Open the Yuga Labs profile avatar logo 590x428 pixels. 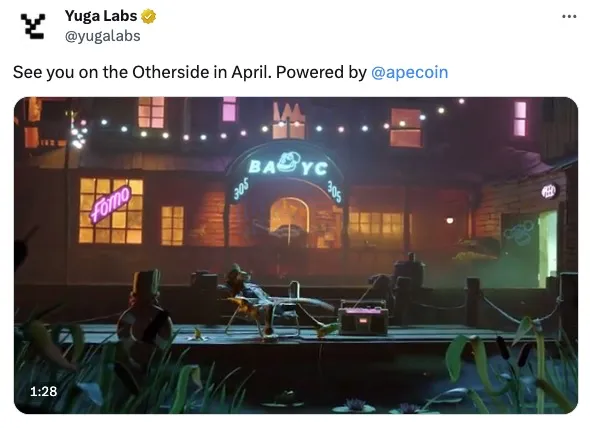click(33, 26)
